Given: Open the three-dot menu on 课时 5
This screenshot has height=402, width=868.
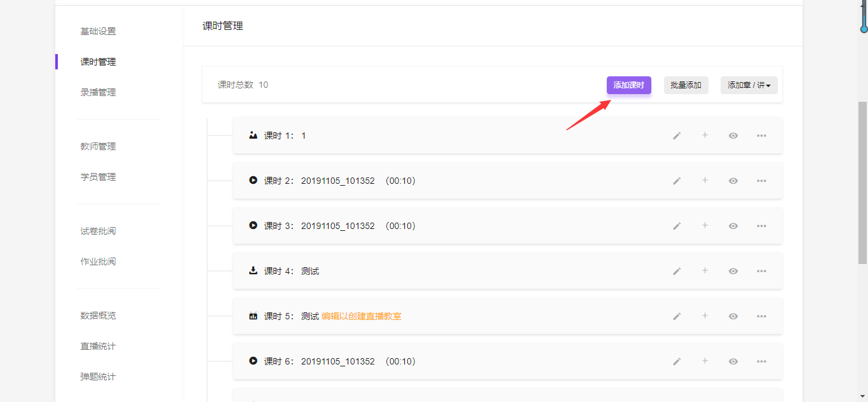Looking at the screenshot, I should click(761, 316).
